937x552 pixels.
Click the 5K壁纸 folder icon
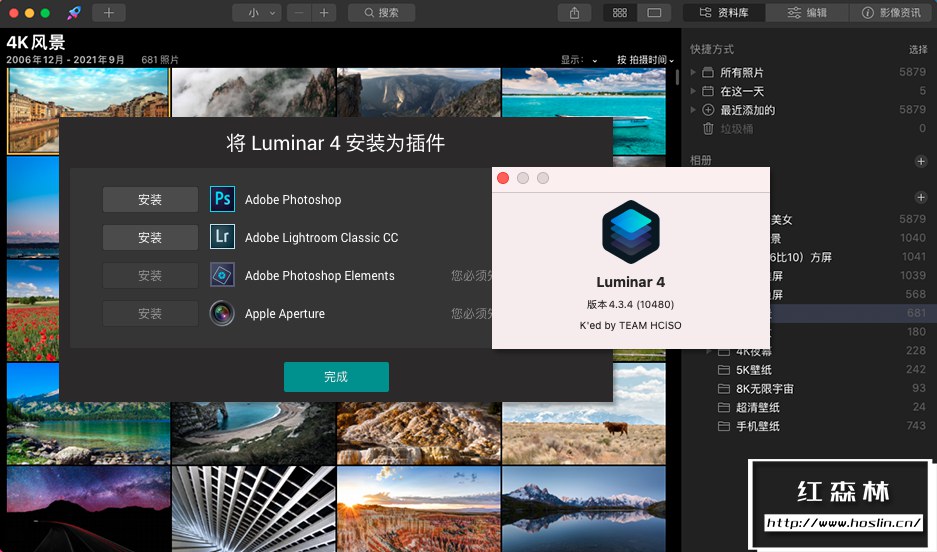724,370
